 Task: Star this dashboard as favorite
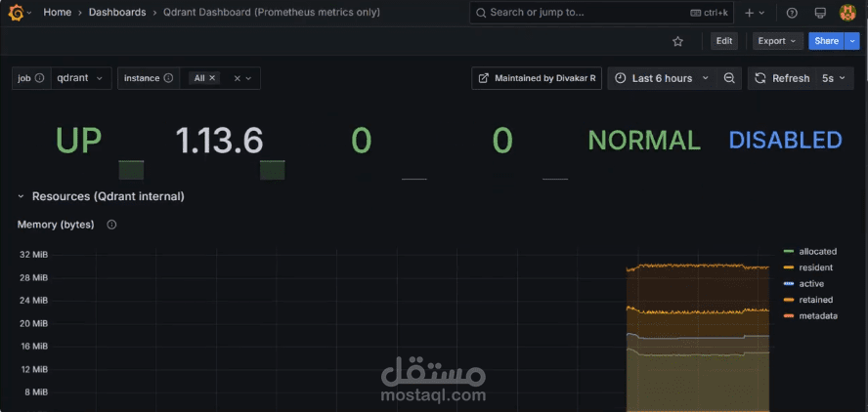tap(677, 41)
